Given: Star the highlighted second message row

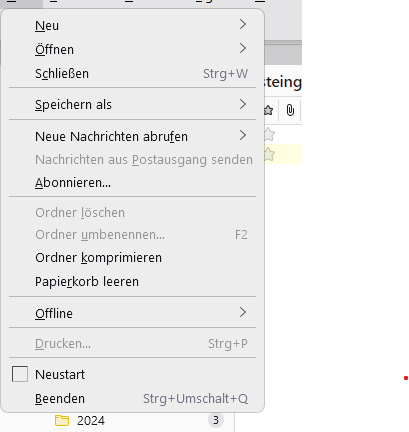Looking at the screenshot, I should 269,154.
